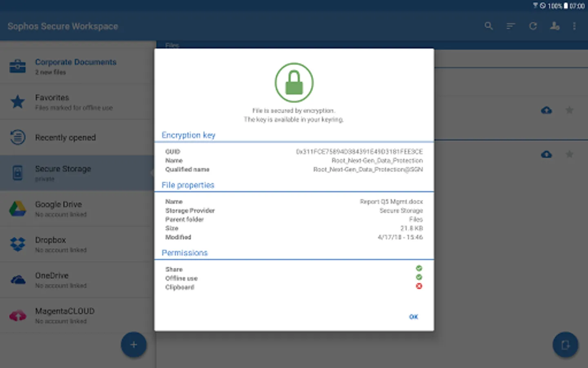Click the Share permission label
The height and width of the screenshot is (368, 588).
coord(174,269)
